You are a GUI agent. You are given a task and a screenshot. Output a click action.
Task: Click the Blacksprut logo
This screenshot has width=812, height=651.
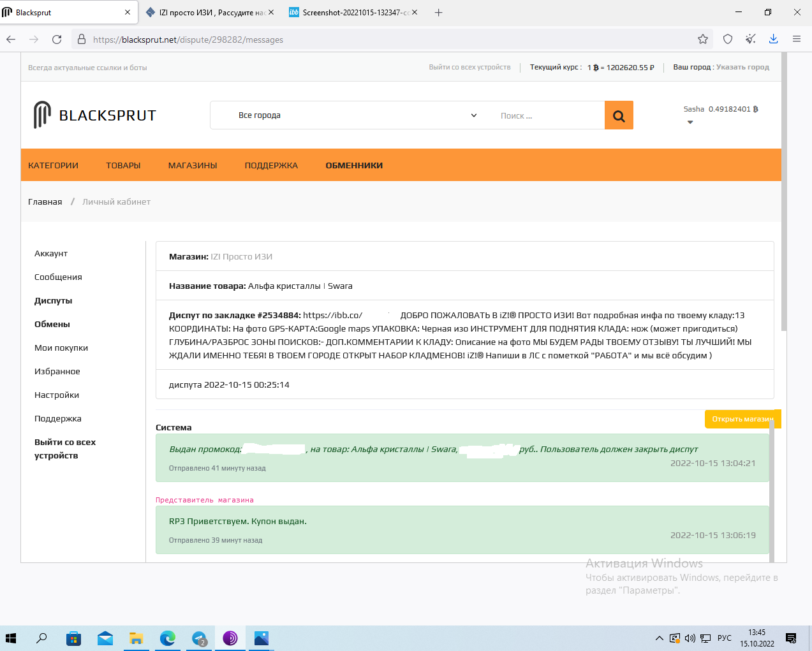click(x=95, y=115)
